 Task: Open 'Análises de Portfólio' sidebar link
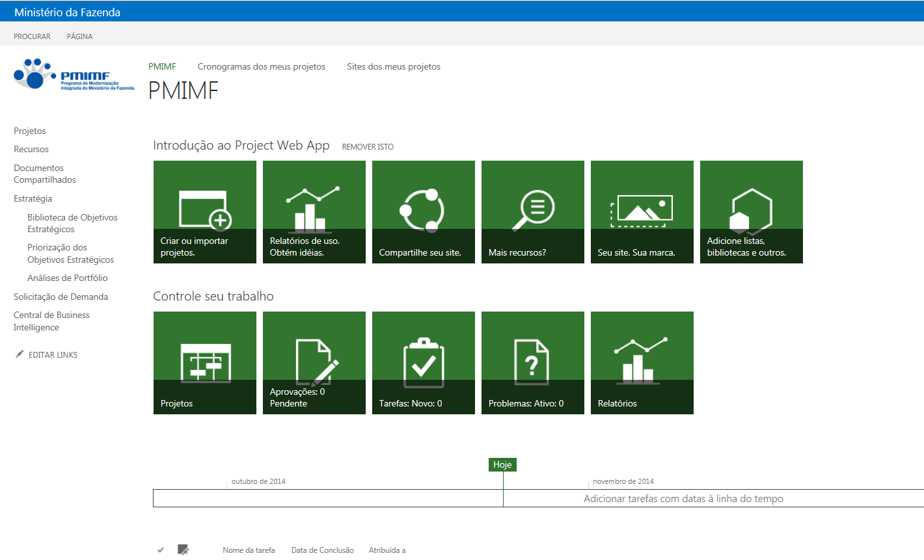coord(68,278)
